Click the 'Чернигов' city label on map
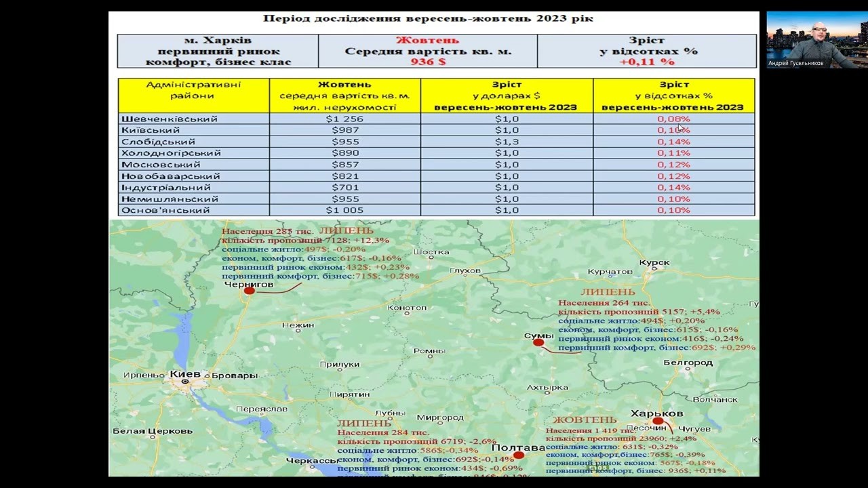The height and width of the screenshot is (488, 868). coord(248,285)
